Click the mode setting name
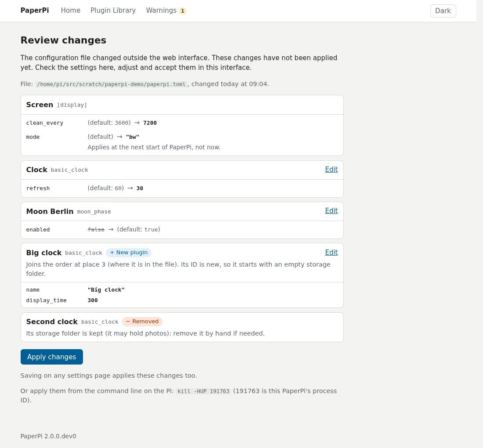483x448 pixels. click(32, 137)
